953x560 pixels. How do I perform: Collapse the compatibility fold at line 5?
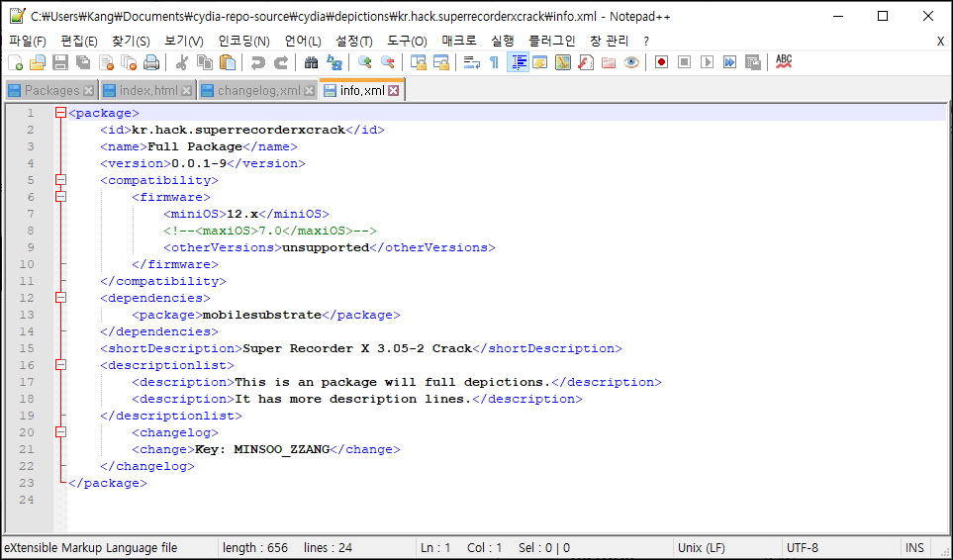pyautogui.click(x=60, y=180)
